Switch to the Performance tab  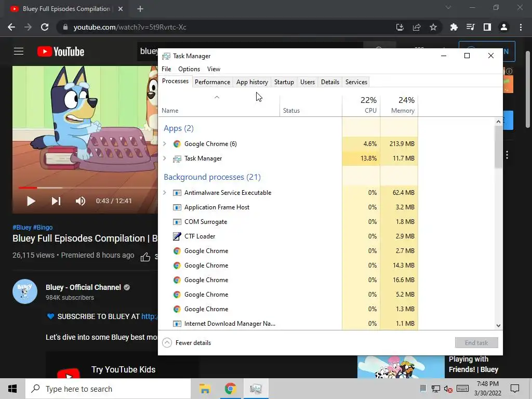(x=212, y=82)
